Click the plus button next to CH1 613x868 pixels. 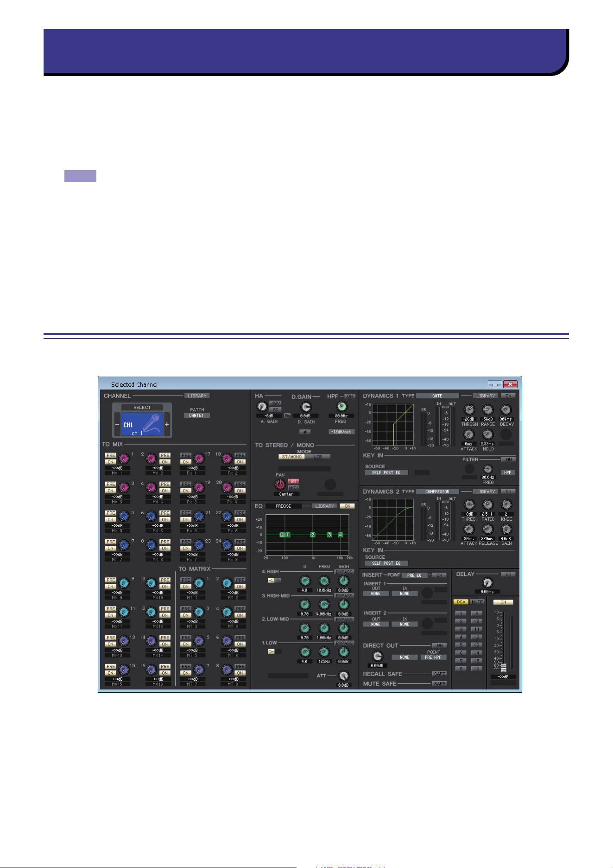[x=167, y=424]
